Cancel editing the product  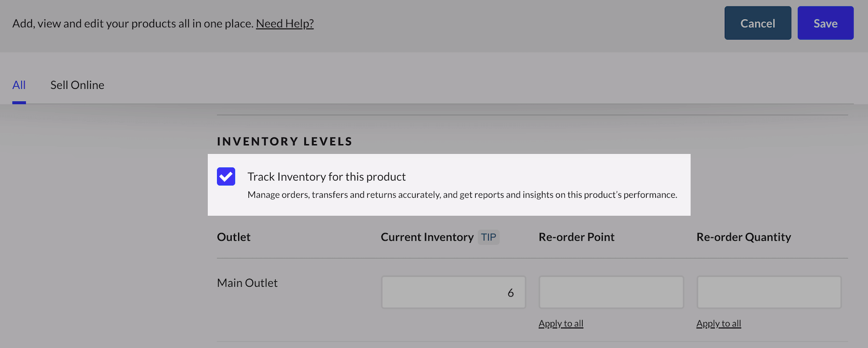[x=757, y=23]
